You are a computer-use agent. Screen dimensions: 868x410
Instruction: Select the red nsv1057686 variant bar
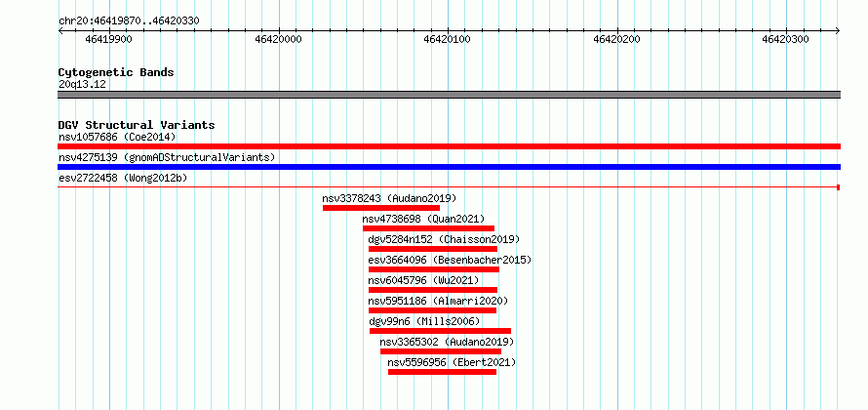[x=449, y=146]
